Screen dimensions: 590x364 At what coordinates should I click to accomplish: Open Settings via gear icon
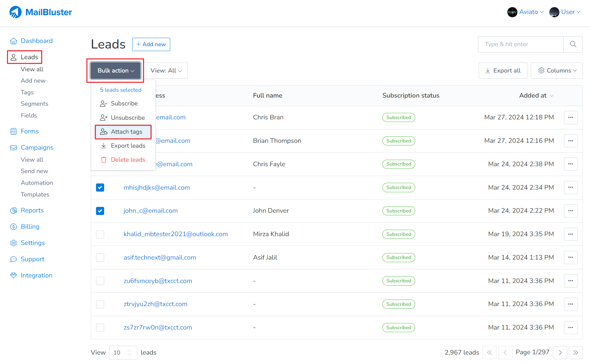coord(13,243)
